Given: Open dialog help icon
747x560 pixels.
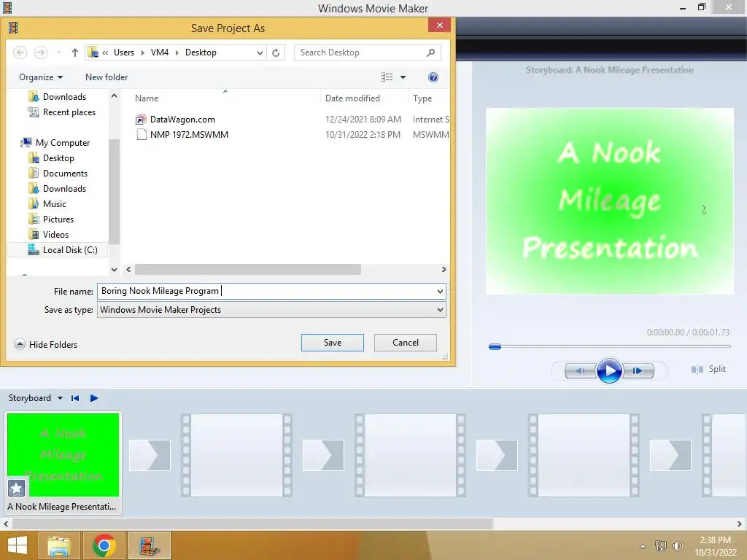Looking at the screenshot, I should pyautogui.click(x=433, y=77).
